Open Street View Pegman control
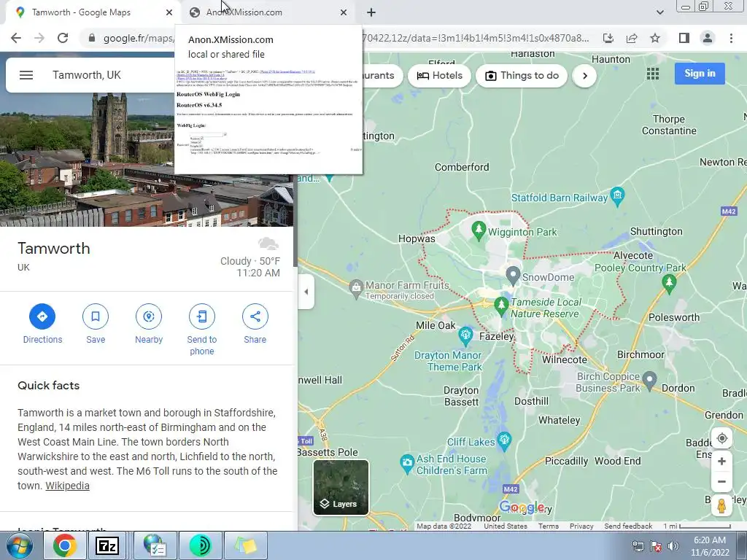 [721, 506]
